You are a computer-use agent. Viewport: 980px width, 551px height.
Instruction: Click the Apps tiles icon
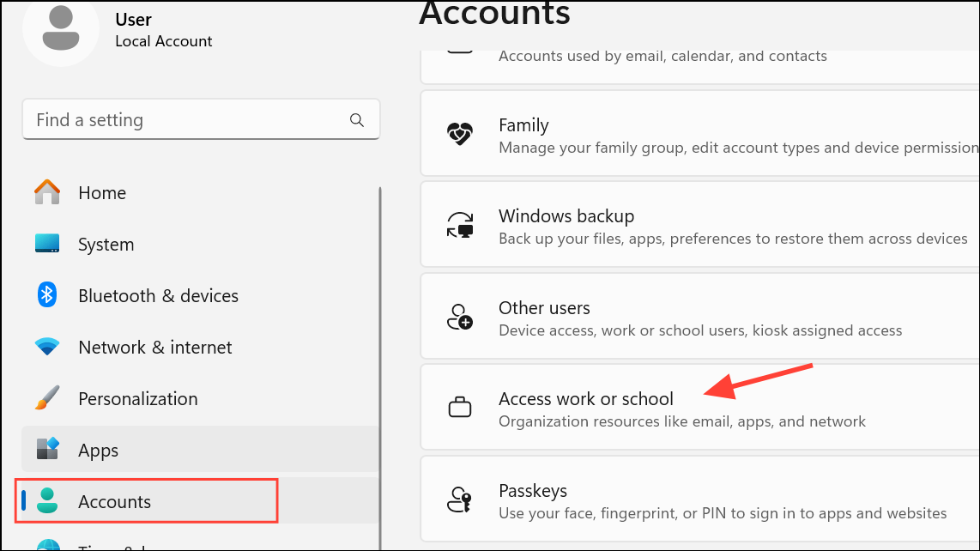(47, 448)
